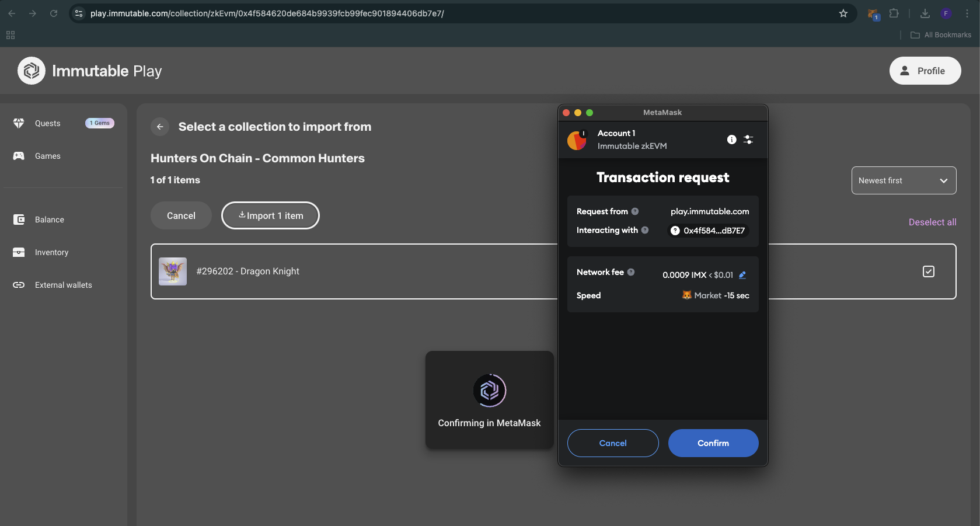Open Balance in the sidebar
Viewport: 980px width, 526px height.
(49, 220)
